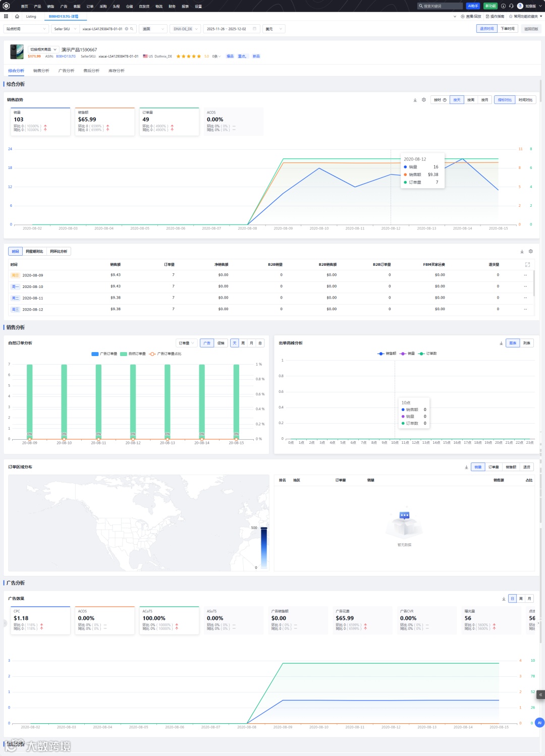This screenshot has width=545, height=756.
Task: Switch 自然订单分析 to 促销 mode
Action: point(221,343)
